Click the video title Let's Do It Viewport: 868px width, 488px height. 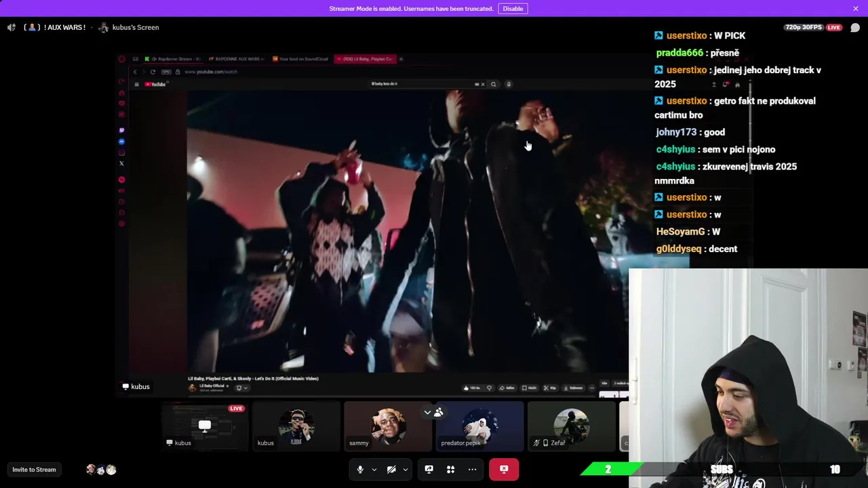pos(253,378)
